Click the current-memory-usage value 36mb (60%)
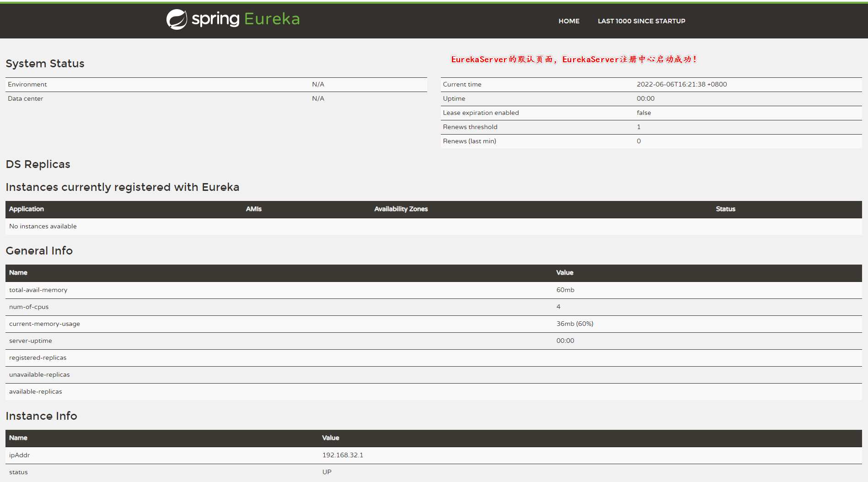Viewport: 868px width, 482px height. point(574,324)
